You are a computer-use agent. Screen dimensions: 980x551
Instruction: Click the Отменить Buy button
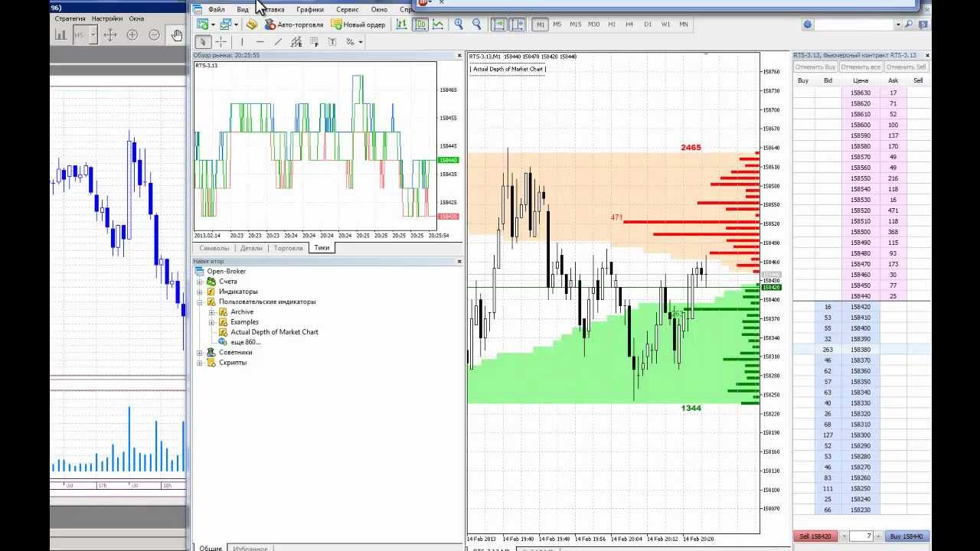click(x=815, y=67)
